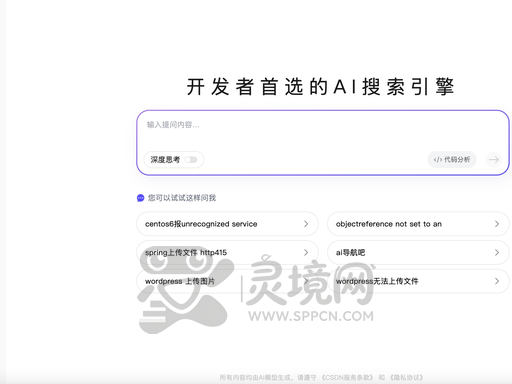Screen dimensions: 512x384
Task: Click chevron on ai导航吧 suggestion
Action: [x=497, y=252]
